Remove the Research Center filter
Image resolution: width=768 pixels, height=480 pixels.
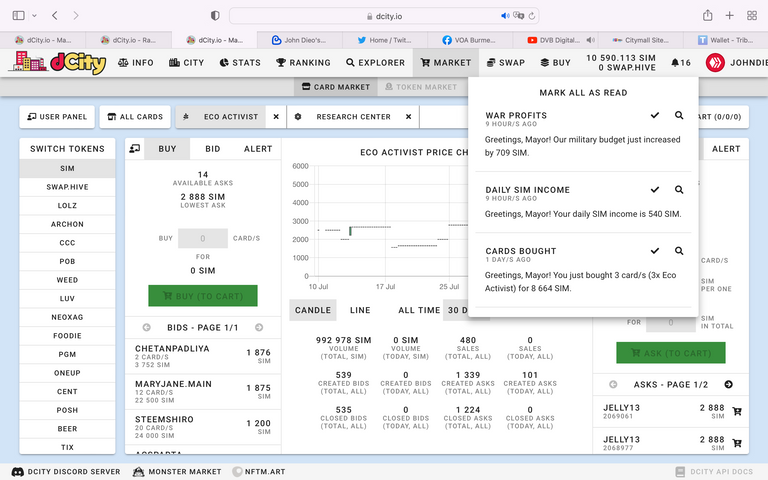click(x=408, y=117)
